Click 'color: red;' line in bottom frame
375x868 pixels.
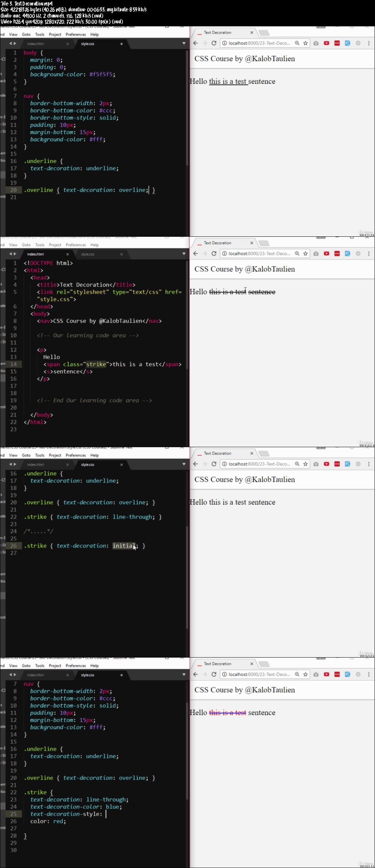point(48,822)
